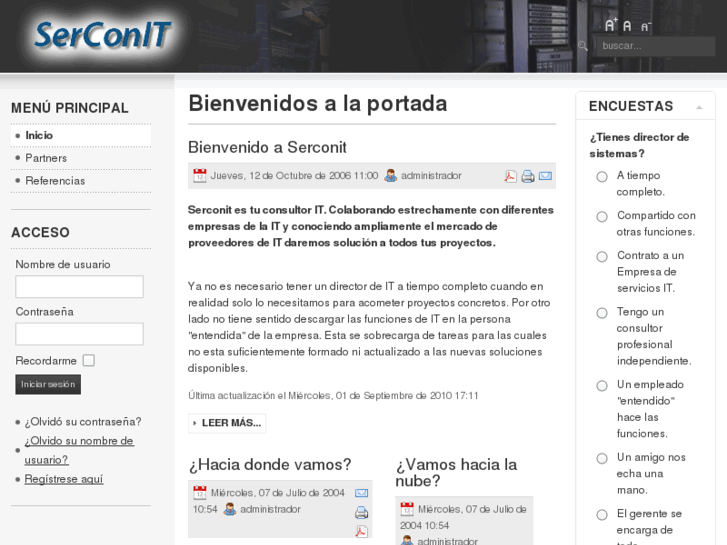Select 'Un amigo nos echa una mano' option
This screenshot has width=727, height=545.
click(x=602, y=459)
